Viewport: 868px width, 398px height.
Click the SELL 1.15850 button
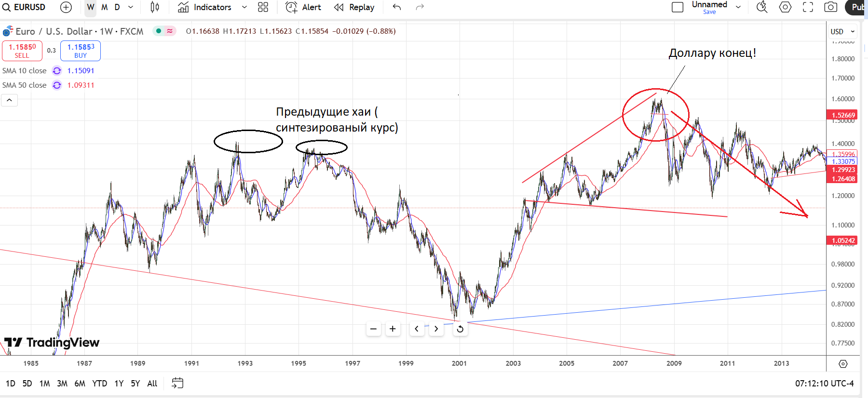pos(22,51)
